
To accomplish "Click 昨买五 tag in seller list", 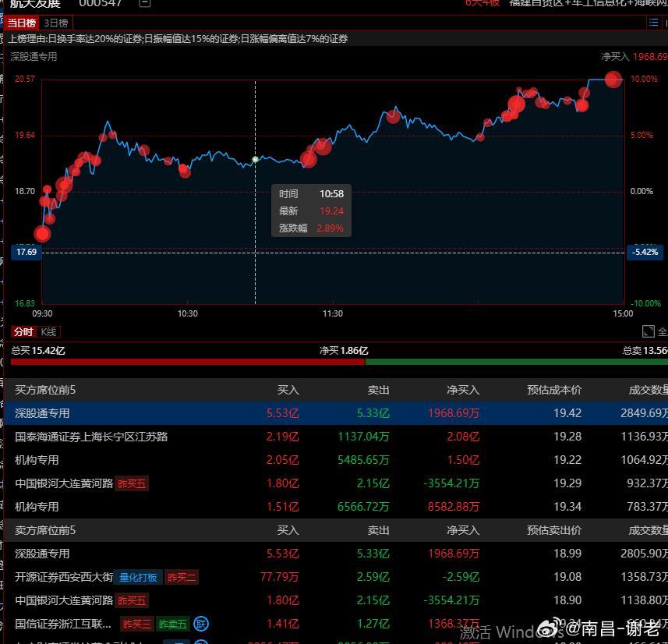I will [x=132, y=601].
